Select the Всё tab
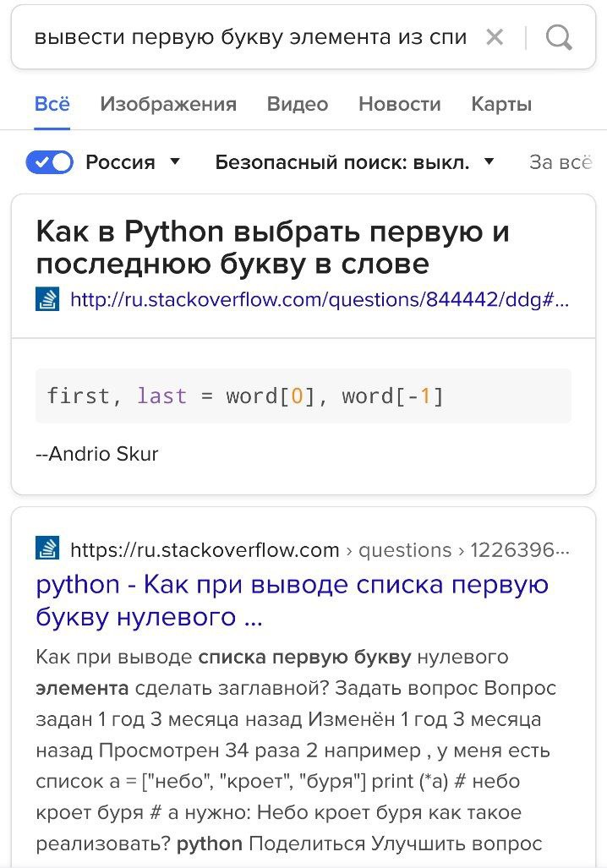Screen dimensions: 607x868 tap(52, 104)
